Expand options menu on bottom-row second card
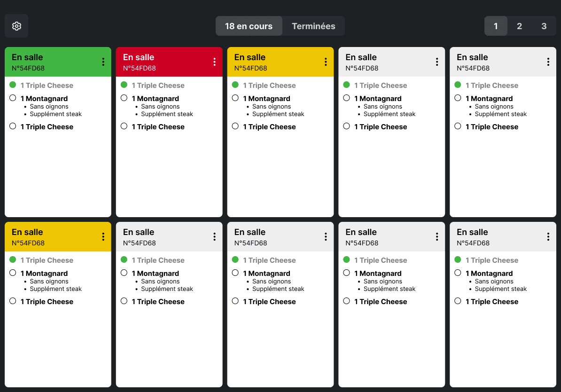561x392 pixels. tap(214, 236)
